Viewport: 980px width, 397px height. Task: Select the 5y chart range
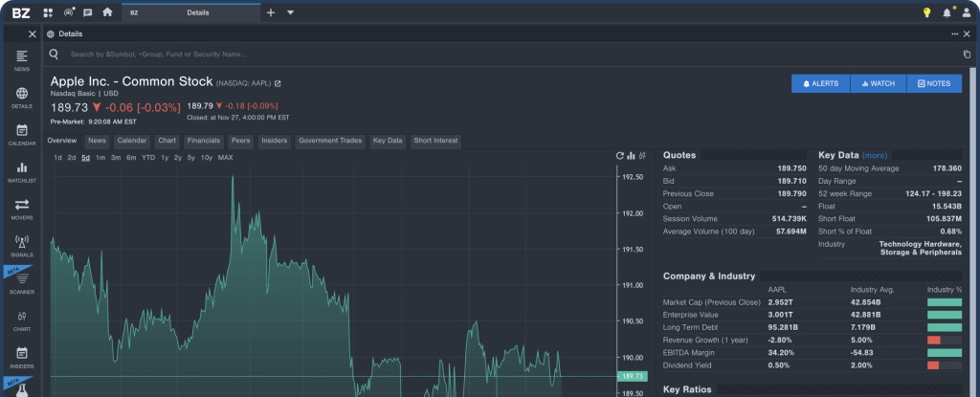point(191,158)
